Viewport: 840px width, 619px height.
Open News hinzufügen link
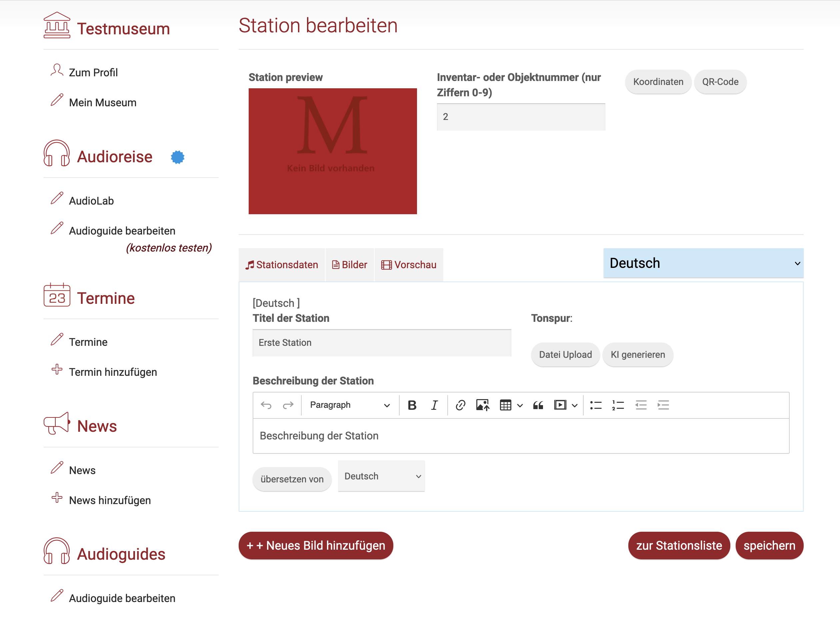[110, 500]
